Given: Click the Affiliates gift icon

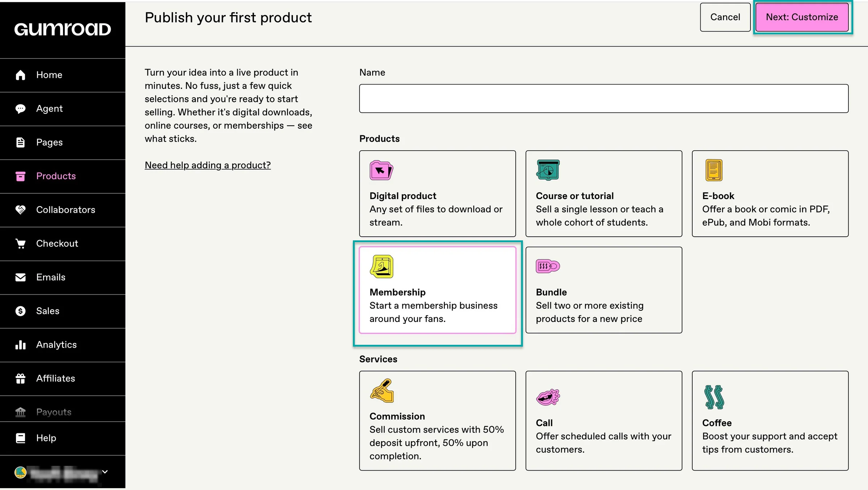Looking at the screenshot, I should point(21,378).
